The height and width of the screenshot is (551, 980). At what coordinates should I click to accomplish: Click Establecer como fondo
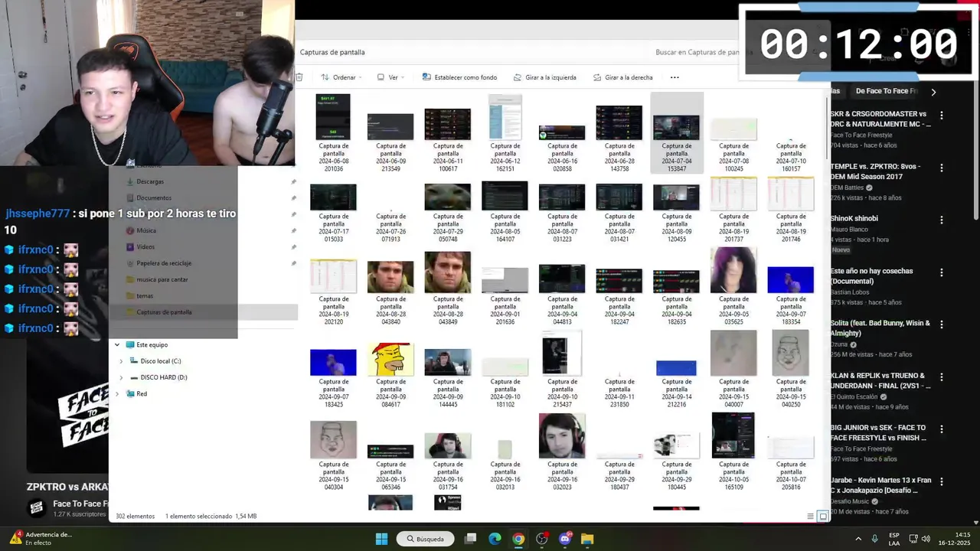click(458, 77)
